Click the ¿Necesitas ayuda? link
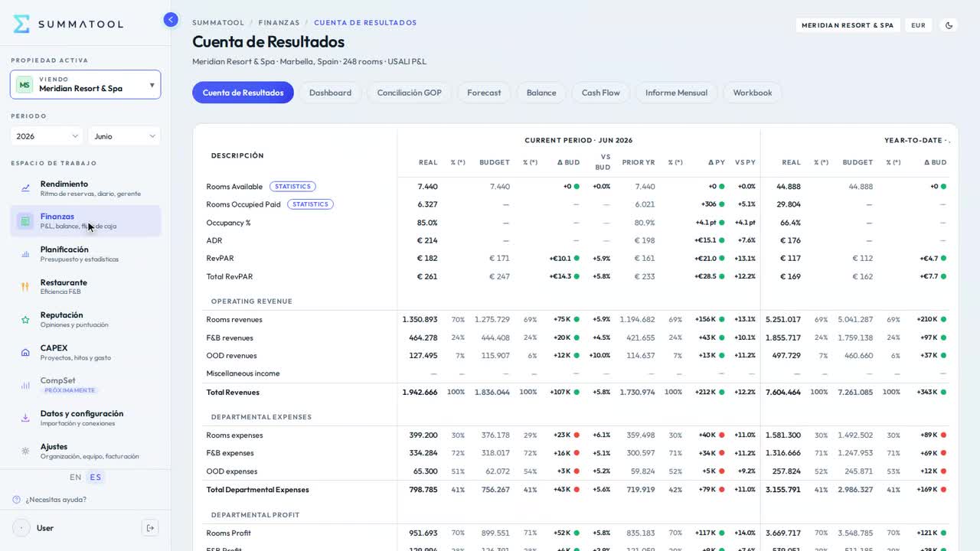 (x=56, y=500)
